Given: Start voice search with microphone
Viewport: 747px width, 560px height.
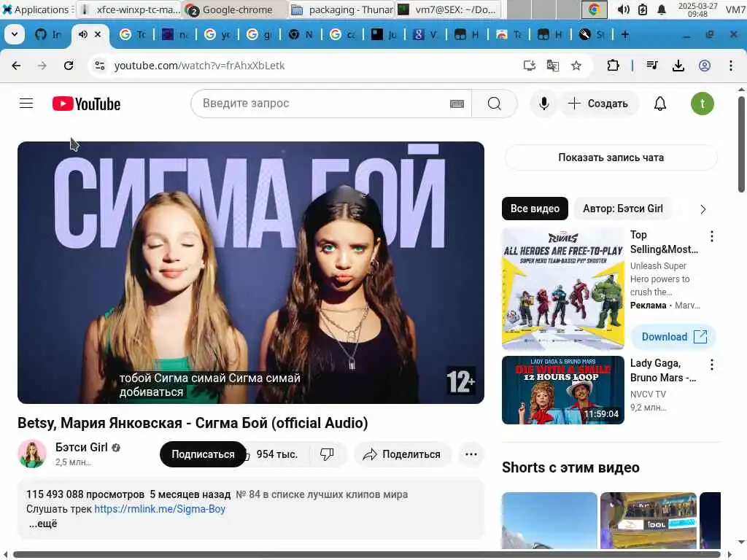Looking at the screenshot, I should (543, 104).
